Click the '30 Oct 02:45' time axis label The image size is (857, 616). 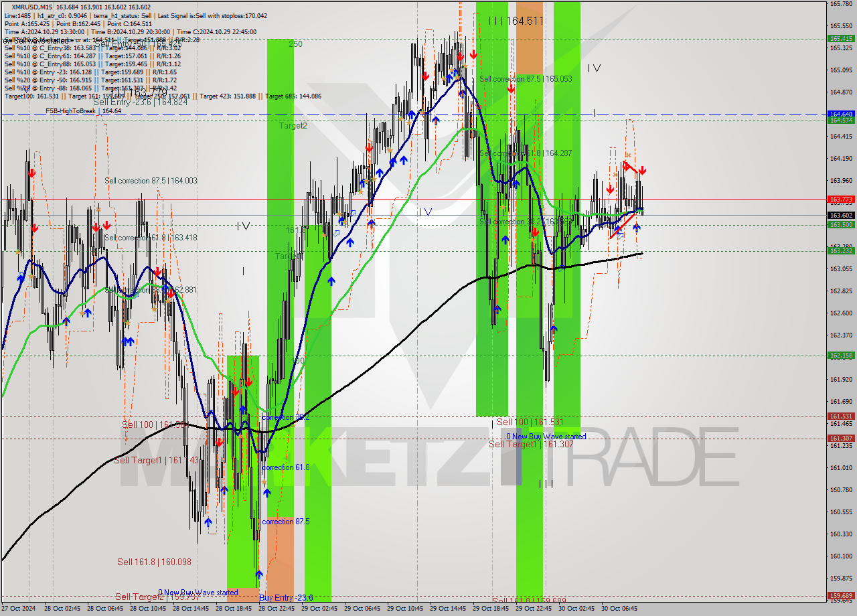click(x=576, y=609)
